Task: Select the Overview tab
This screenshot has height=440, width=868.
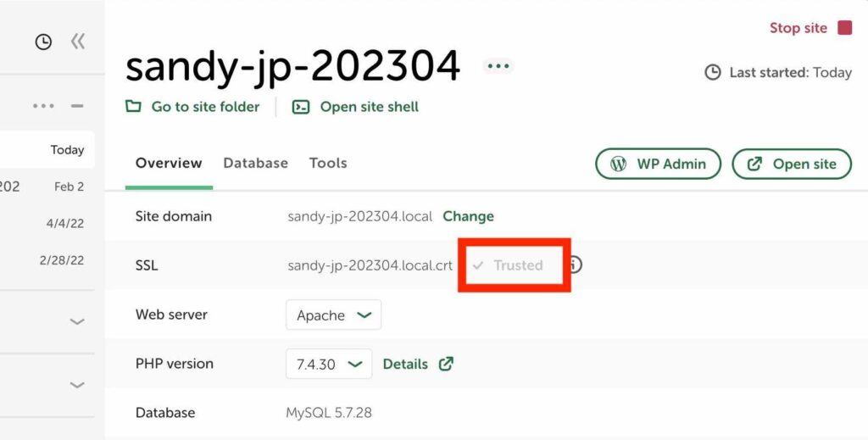Action: pyautogui.click(x=169, y=164)
